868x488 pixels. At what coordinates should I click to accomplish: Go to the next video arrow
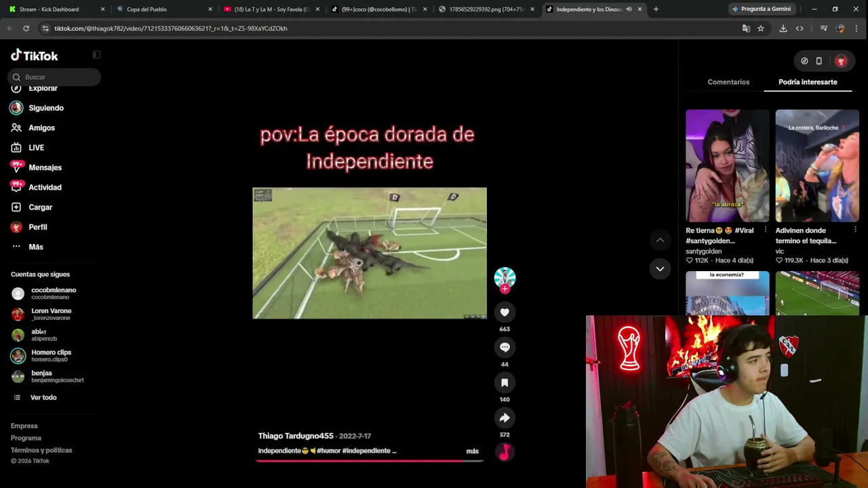(660, 269)
